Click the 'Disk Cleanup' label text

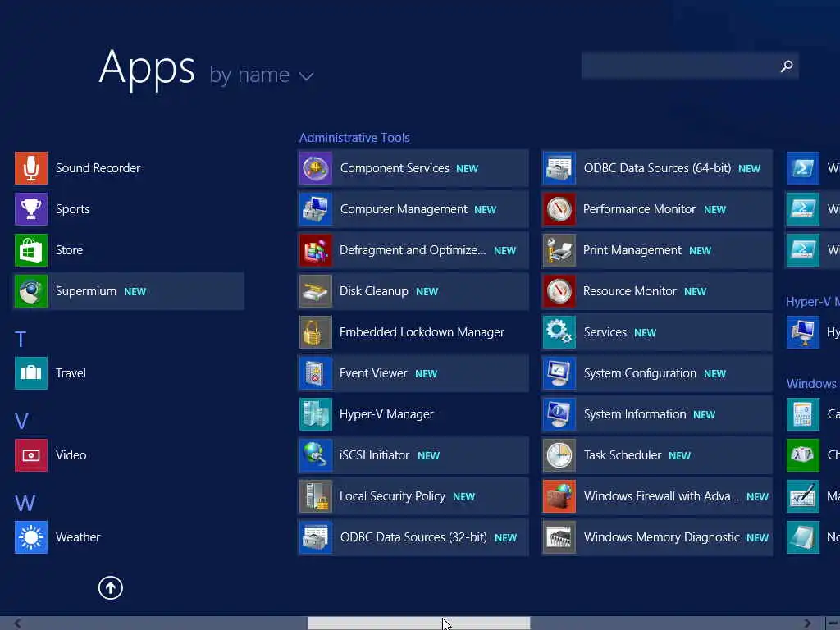tap(373, 291)
